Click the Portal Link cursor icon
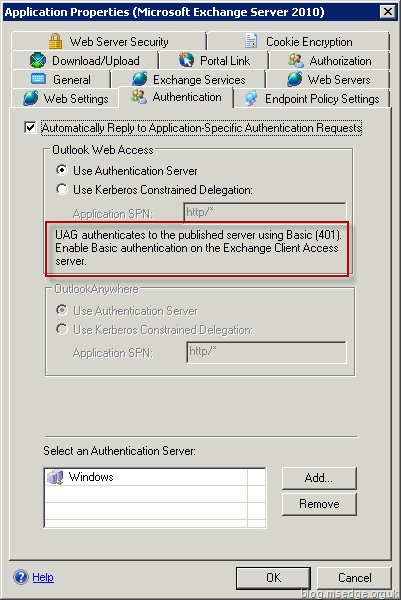 coord(186,60)
